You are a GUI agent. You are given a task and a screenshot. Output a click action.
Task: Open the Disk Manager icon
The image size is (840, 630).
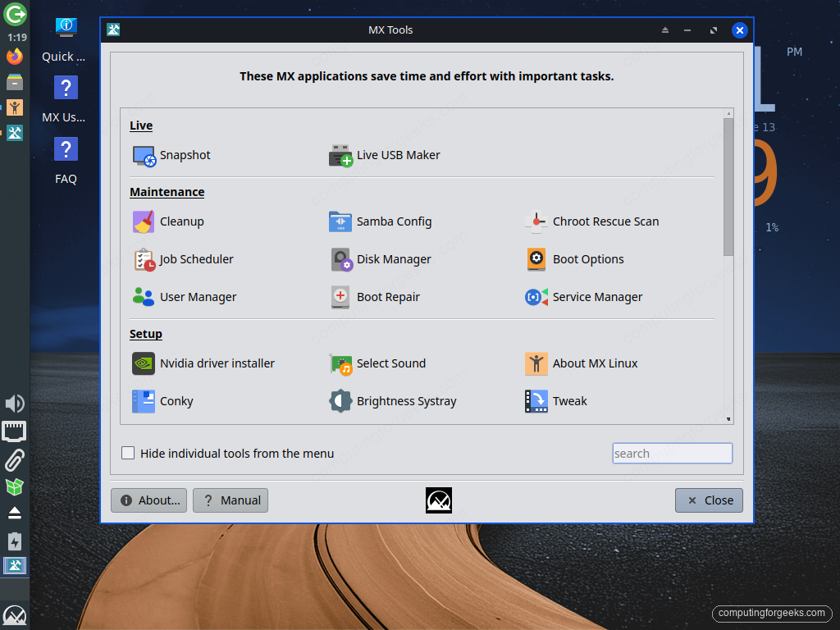(341, 260)
